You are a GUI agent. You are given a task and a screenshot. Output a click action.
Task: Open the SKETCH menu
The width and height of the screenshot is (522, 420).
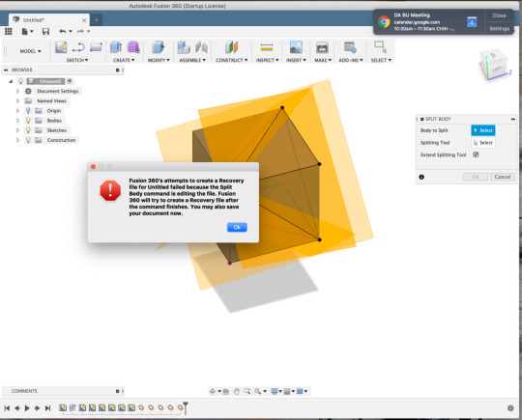[77, 60]
